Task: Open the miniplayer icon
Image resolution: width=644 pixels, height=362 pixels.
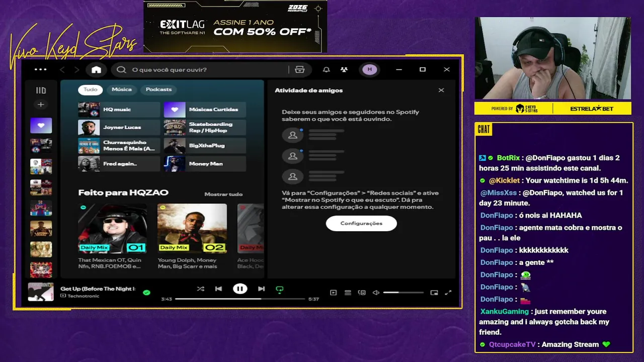Action: tap(434, 293)
